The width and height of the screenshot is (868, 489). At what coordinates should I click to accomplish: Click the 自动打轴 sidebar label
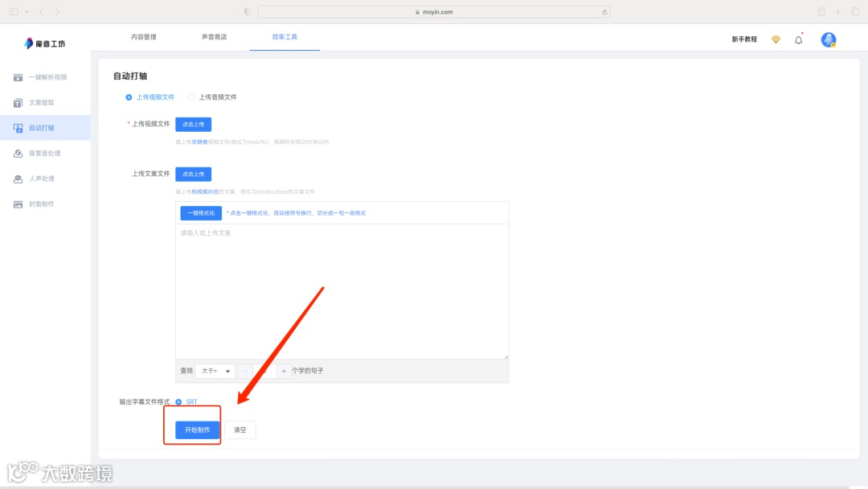pos(42,128)
